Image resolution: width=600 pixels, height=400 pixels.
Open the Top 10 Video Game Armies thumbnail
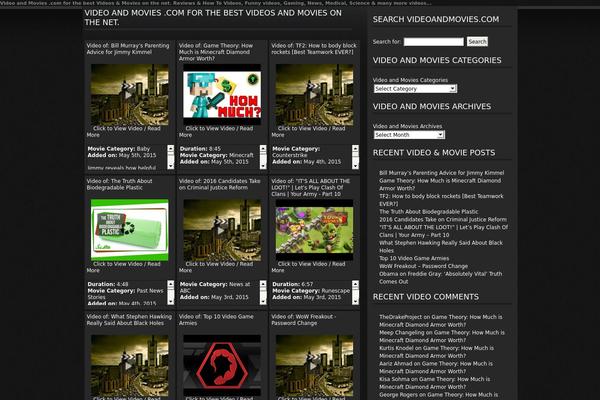coord(222,366)
